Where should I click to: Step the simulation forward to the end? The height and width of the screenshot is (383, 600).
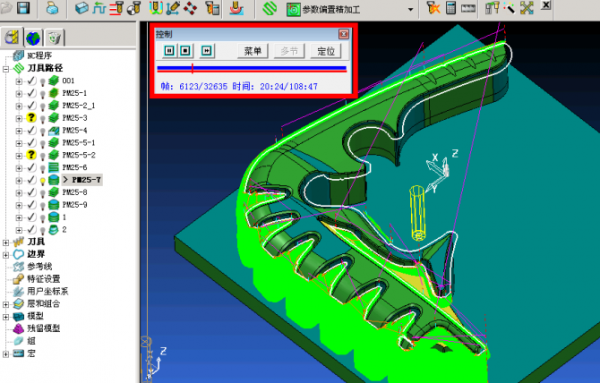coord(207,51)
